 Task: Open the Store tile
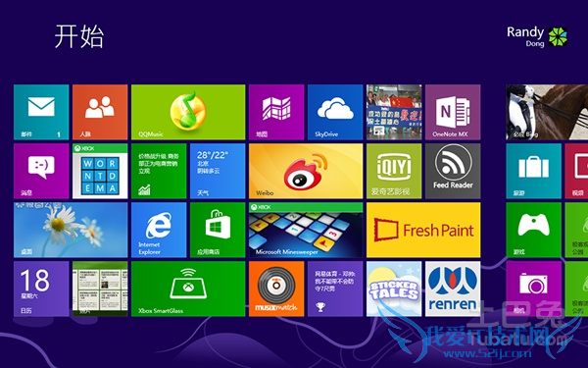tap(218, 230)
